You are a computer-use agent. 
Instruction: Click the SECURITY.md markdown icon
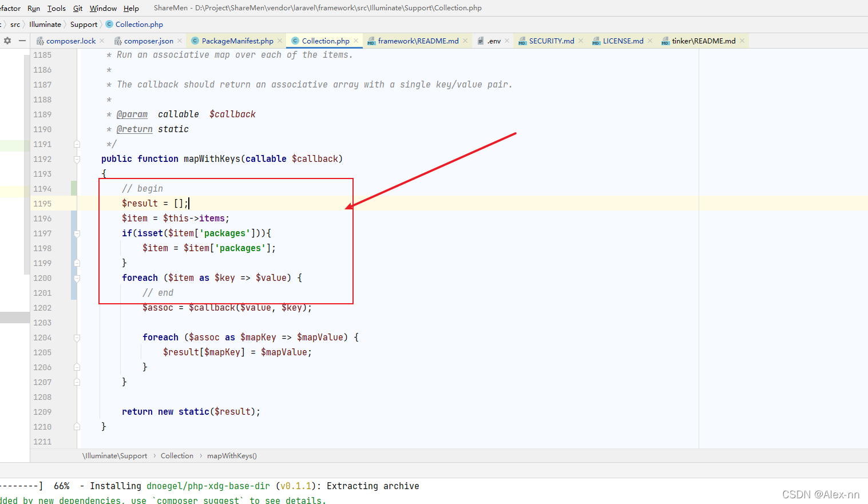click(522, 41)
